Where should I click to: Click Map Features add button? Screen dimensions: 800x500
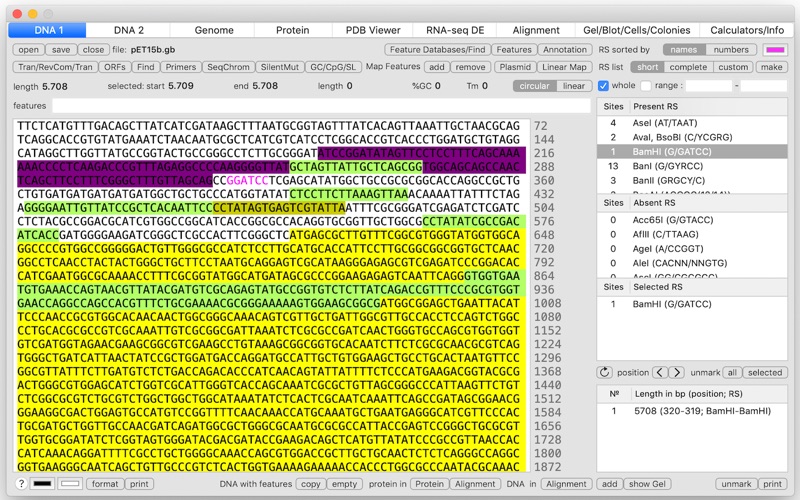(x=436, y=67)
